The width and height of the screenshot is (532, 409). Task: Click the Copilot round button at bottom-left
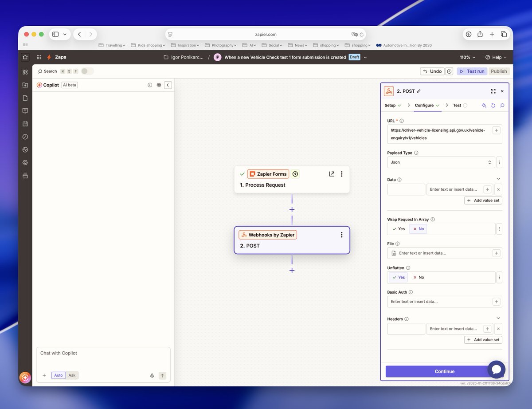pyautogui.click(x=25, y=378)
